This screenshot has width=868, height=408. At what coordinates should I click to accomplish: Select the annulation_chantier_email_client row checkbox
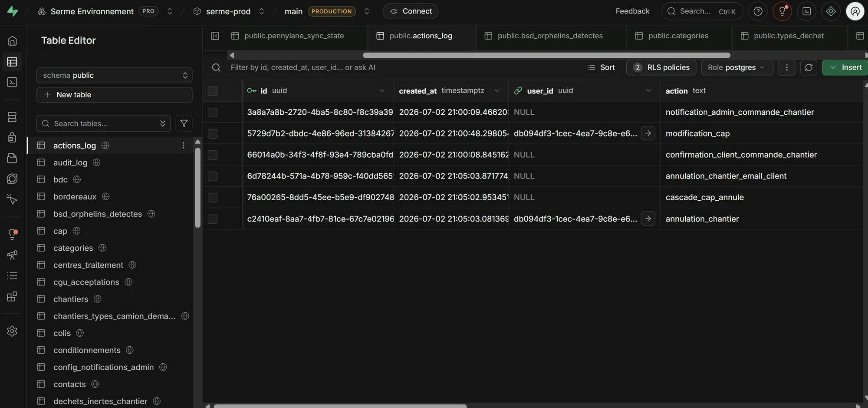(213, 176)
